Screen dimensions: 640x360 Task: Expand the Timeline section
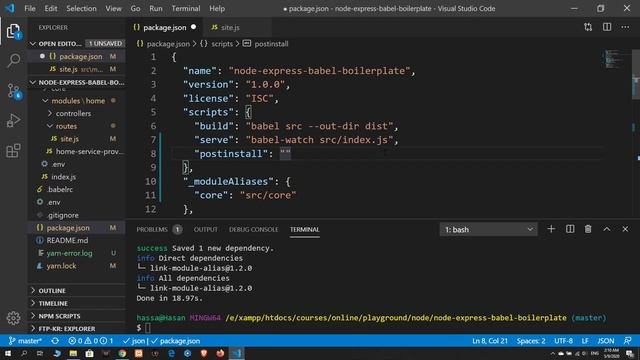tap(77, 303)
